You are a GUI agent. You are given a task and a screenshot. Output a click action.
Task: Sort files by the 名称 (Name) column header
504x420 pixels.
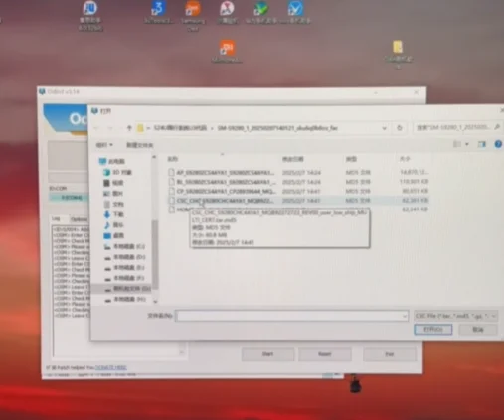173,159
